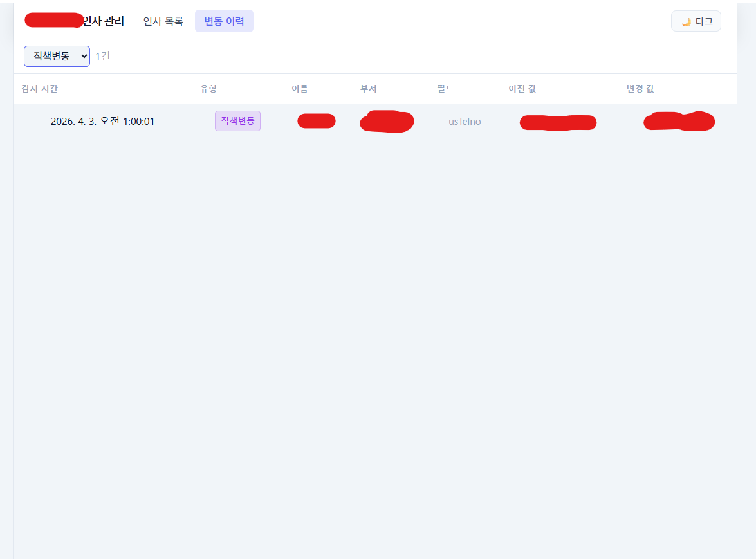The height and width of the screenshot is (559, 756).
Task: Select the usTelno field value in the row
Action: pyautogui.click(x=465, y=121)
